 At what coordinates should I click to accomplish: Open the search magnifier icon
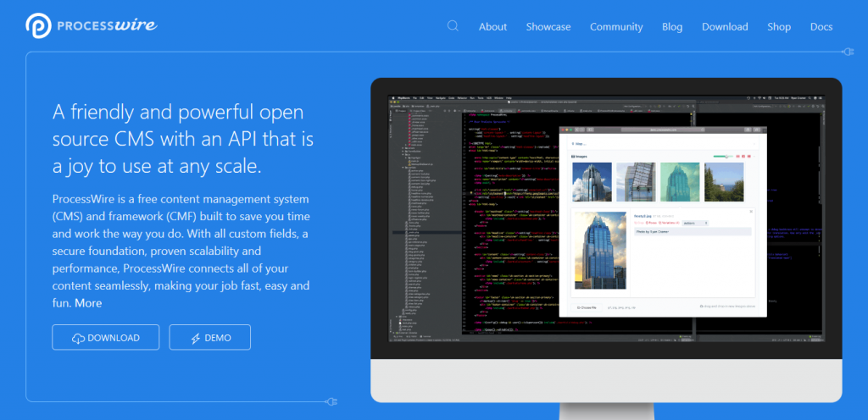pos(453,26)
